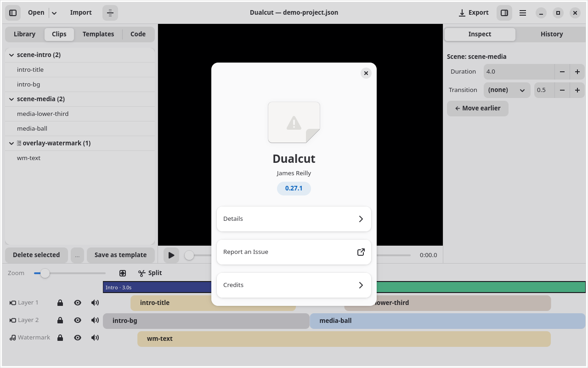Open the dropdown arrow next to Open
This screenshot has height=368, width=588.
click(54, 13)
